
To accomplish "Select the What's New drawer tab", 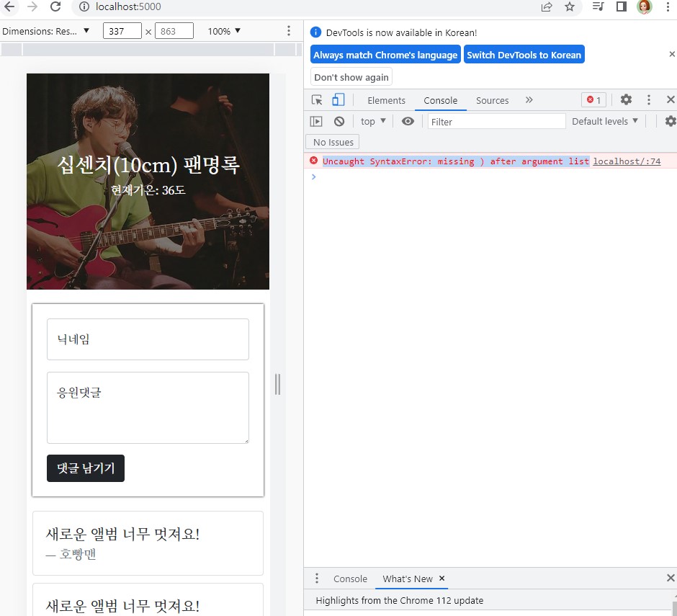I will 407,579.
